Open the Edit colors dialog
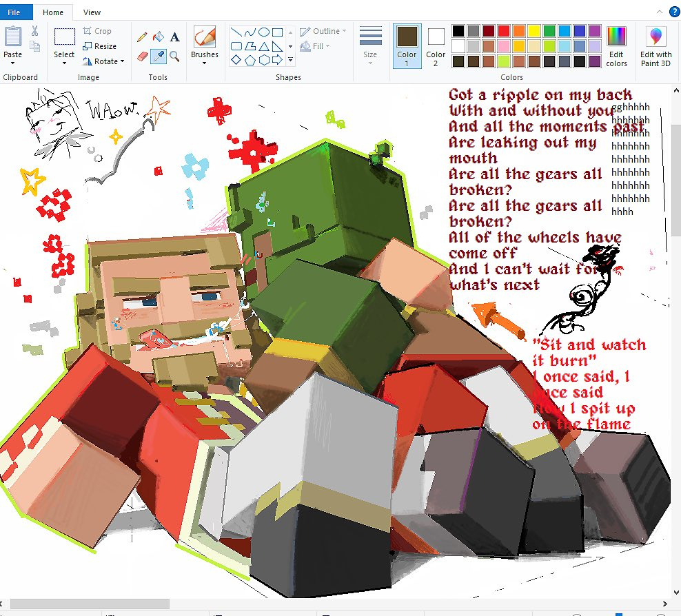This screenshot has width=681, height=616. click(616, 46)
